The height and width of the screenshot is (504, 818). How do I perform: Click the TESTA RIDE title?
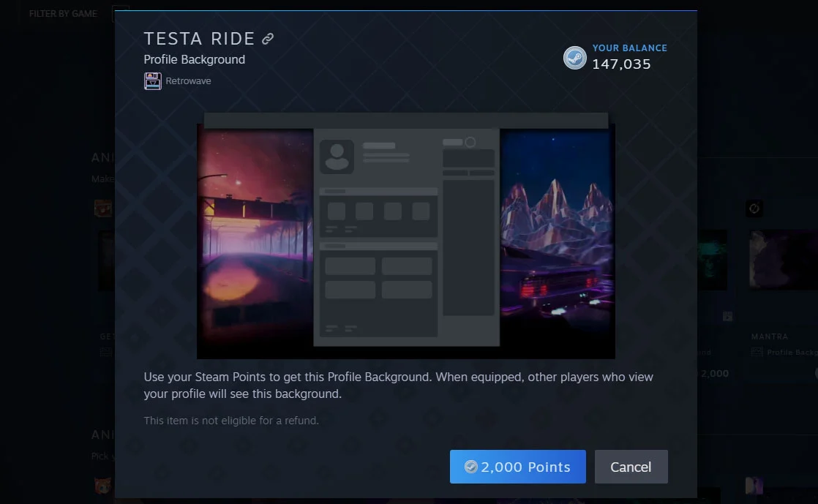(x=199, y=39)
